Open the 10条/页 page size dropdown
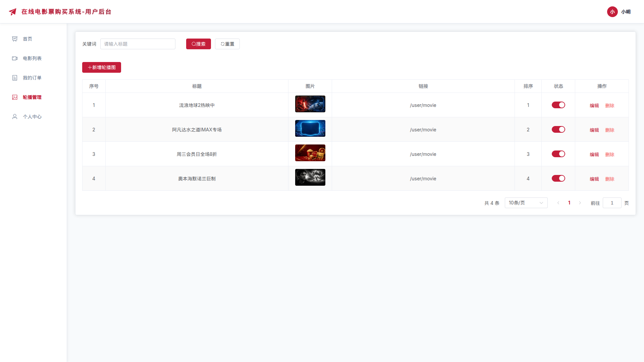 click(x=526, y=203)
